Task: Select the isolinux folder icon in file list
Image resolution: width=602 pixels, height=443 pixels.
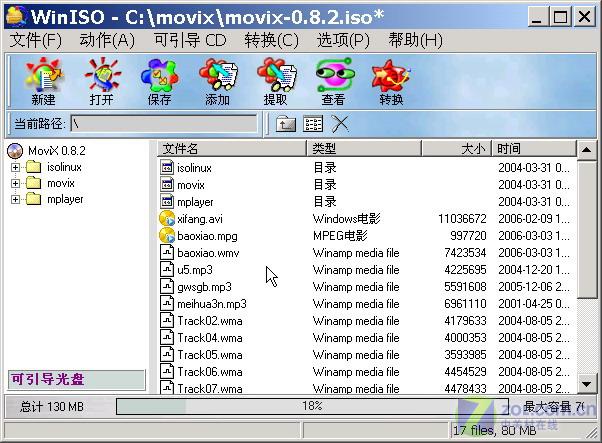Action: click(167, 168)
